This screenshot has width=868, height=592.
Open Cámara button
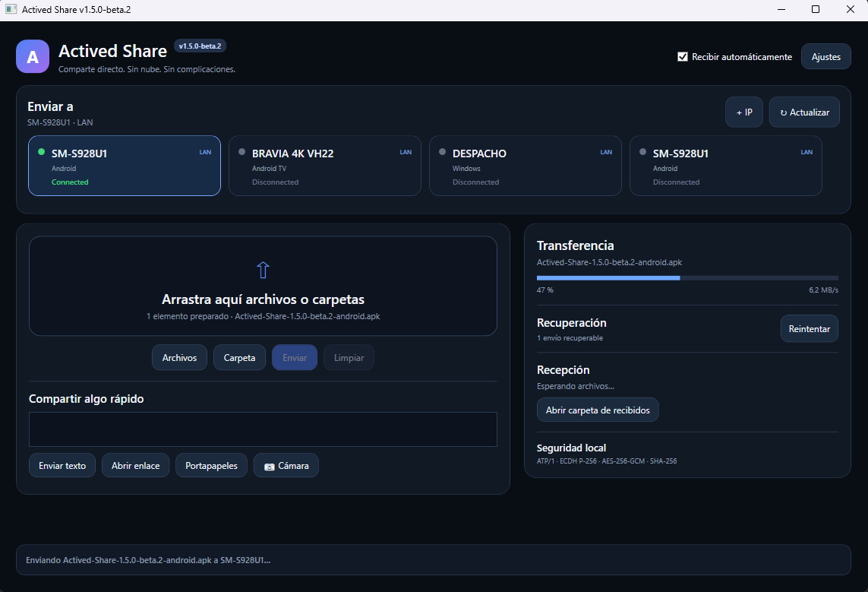pos(286,466)
